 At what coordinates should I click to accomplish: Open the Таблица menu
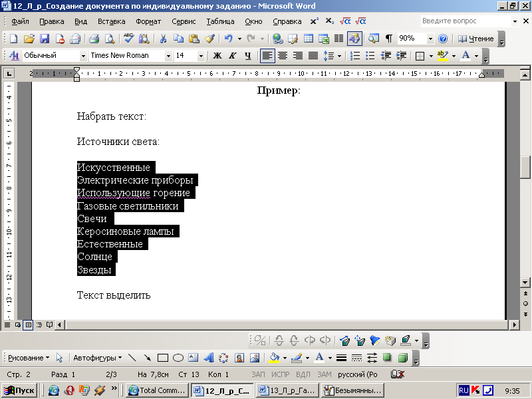[220, 21]
